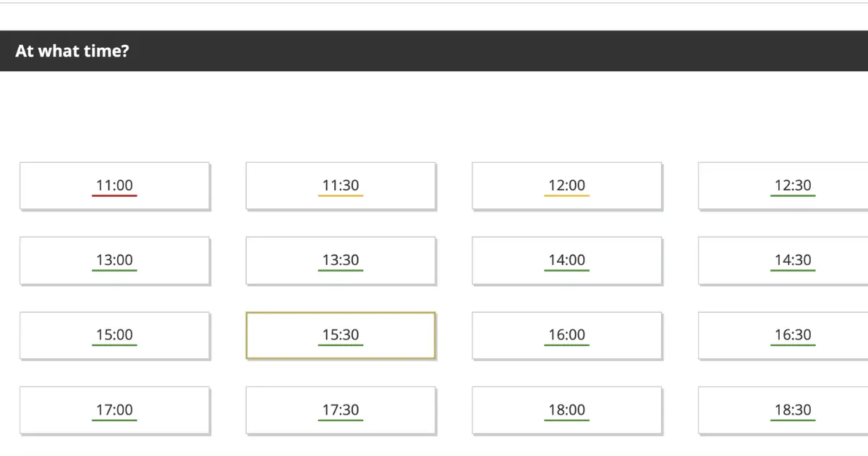Click the "At what time?" header bar
Viewport: 868px width, 456px height.
coord(434,51)
